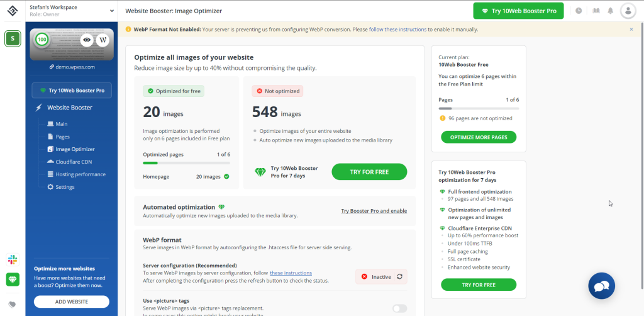Open the demo.wpxss.com site link
This screenshot has height=316, width=644.
pos(75,67)
